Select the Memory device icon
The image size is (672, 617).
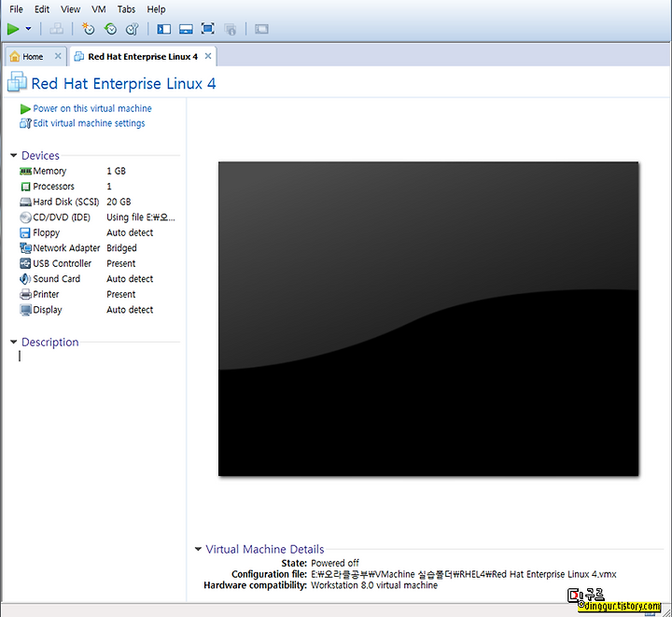25,172
